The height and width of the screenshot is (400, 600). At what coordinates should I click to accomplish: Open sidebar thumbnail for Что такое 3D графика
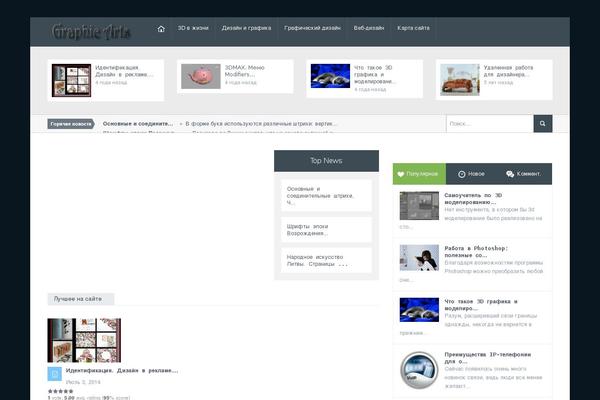click(x=419, y=310)
